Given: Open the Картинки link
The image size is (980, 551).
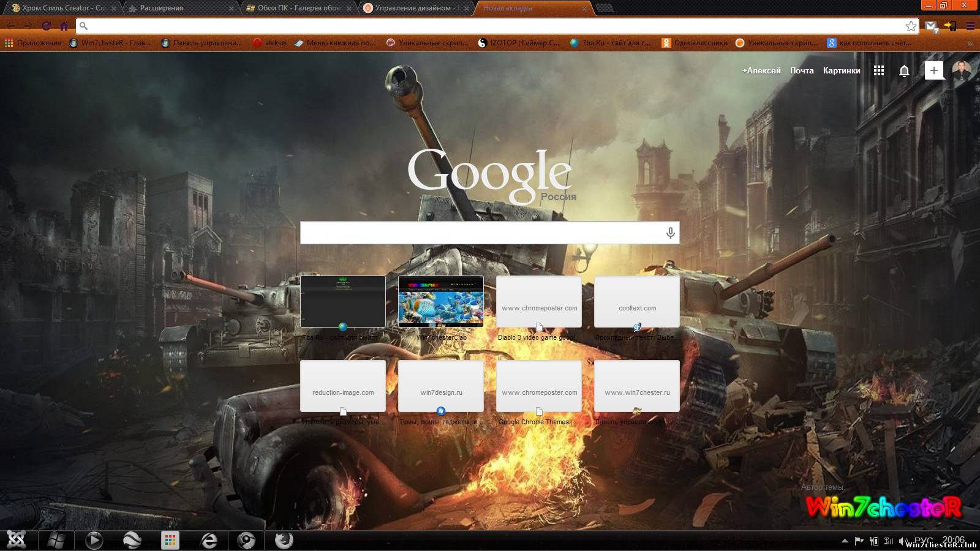Looking at the screenshot, I should click(842, 70).
